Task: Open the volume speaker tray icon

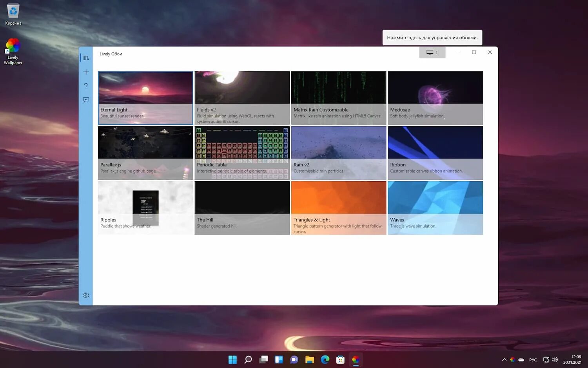Action: 555,360
